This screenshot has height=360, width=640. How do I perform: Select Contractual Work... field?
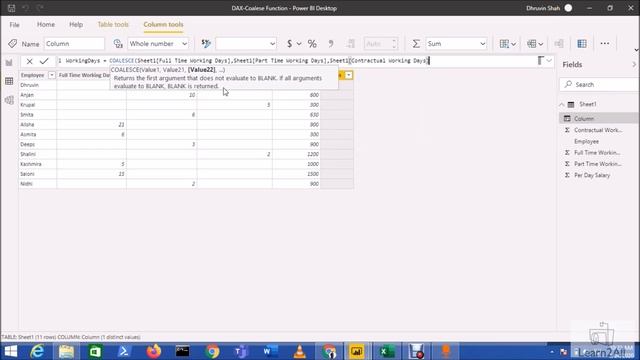[x=598, y=130]
